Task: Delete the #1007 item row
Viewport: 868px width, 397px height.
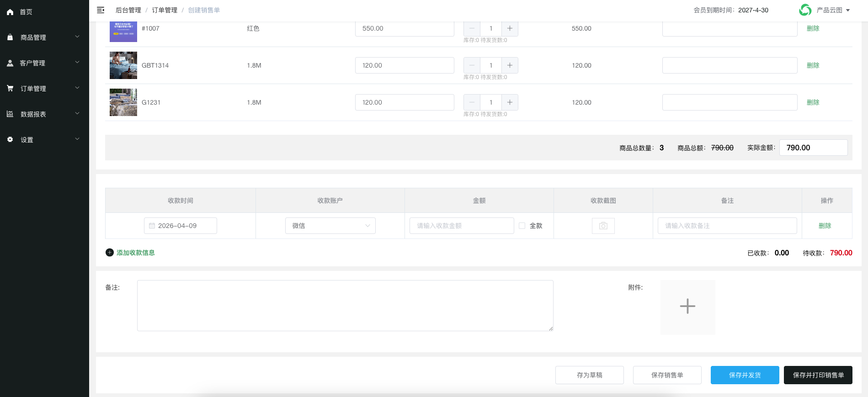Action: tap(813, 28)
